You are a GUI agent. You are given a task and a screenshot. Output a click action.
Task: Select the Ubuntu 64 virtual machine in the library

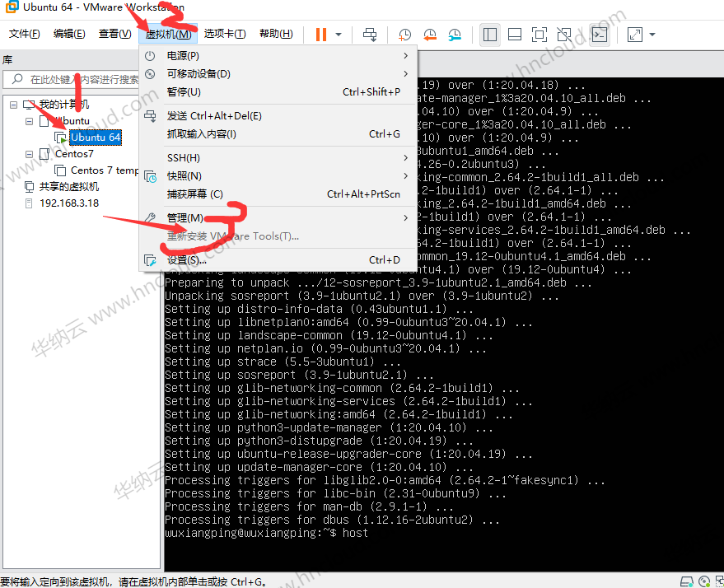pyautogui.click(x=96, y=138)
